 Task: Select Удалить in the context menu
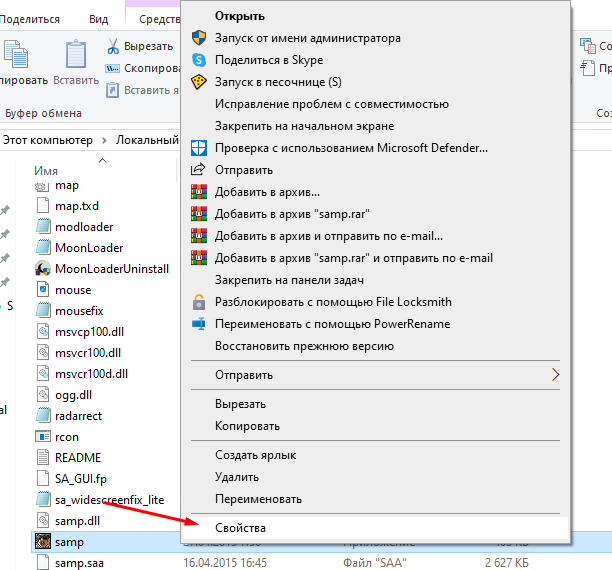pyautogui.click(x=237, y=477)
